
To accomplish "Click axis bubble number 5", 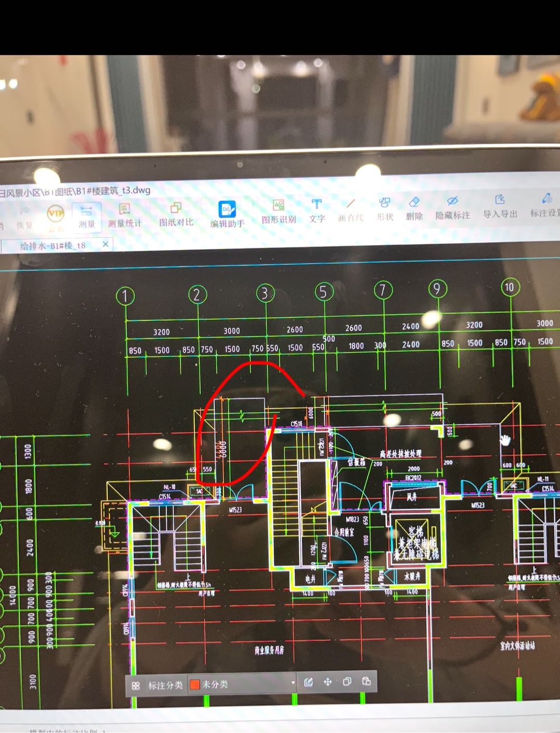I will click(x=324, y=292).
